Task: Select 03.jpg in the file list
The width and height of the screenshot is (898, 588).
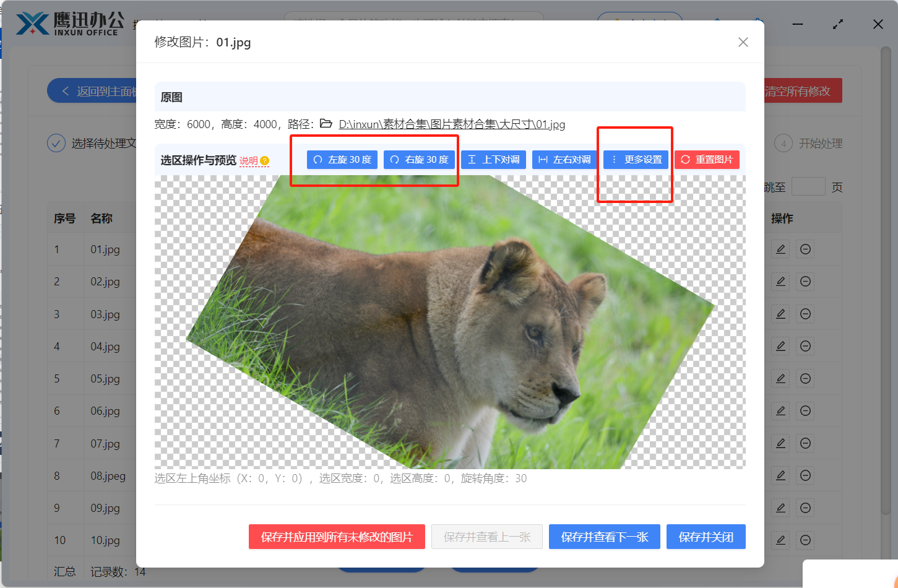Action: 105,314
